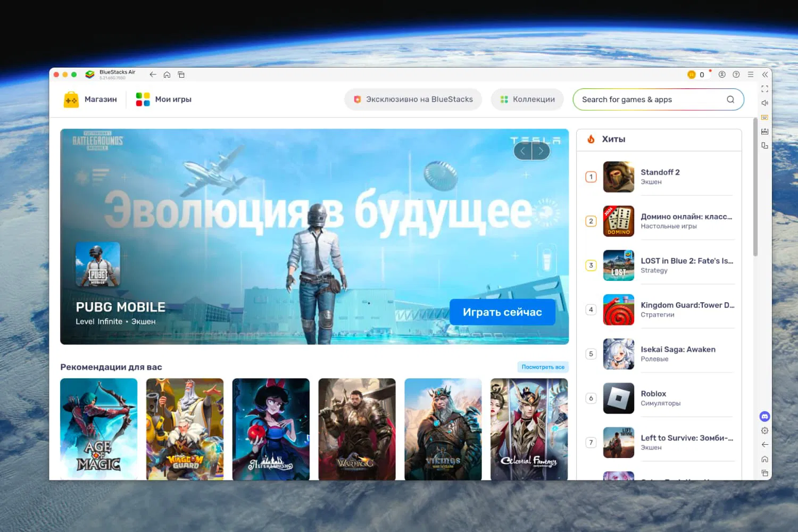Click the PUBG MOBILE banner title
Screen dimensions: 798x532
pyautogui.click(x=121, y=307)
